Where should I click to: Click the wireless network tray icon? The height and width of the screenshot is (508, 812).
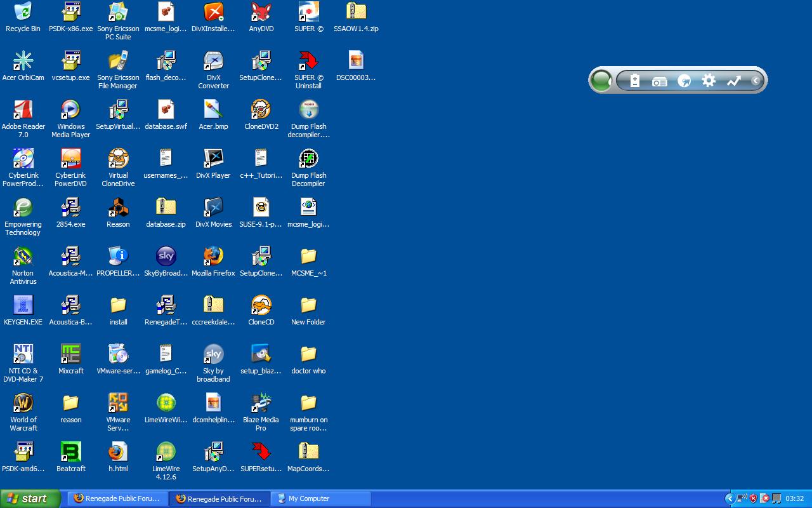[x=741, y=498]
